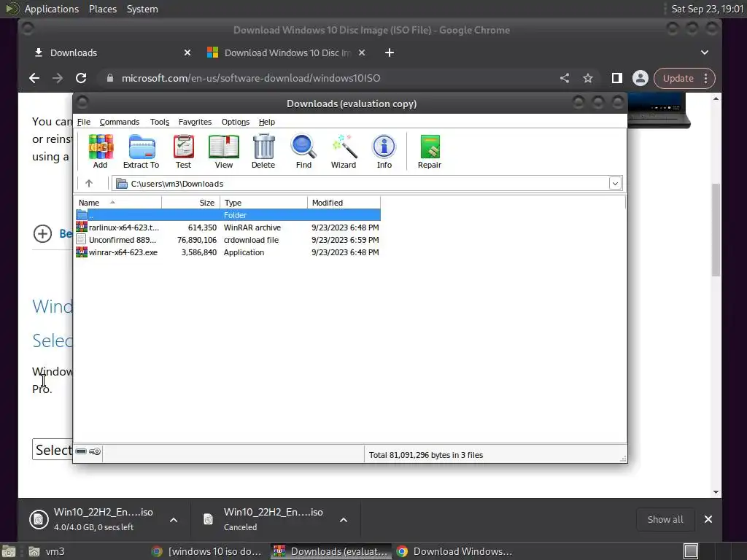The image size is (747, 560).
Task: Open the Places menu in the top panel
Action: [x=103, y=9]
